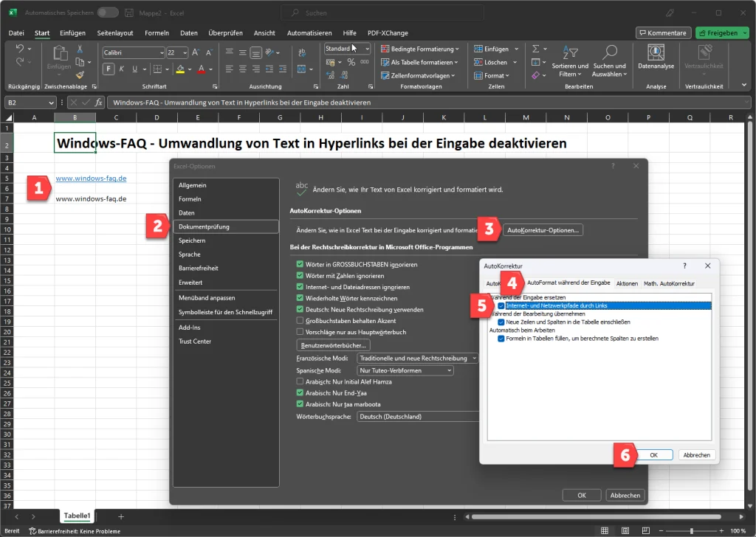Click help question mark in AutoKorrektur dialog

[x=684, y=266]
